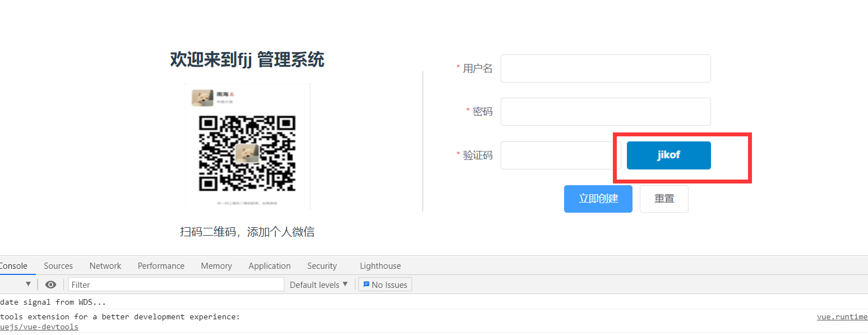This screenshot has width=868, height=335.
Task: Switch to the Network tab
Action: coord(105,265)
